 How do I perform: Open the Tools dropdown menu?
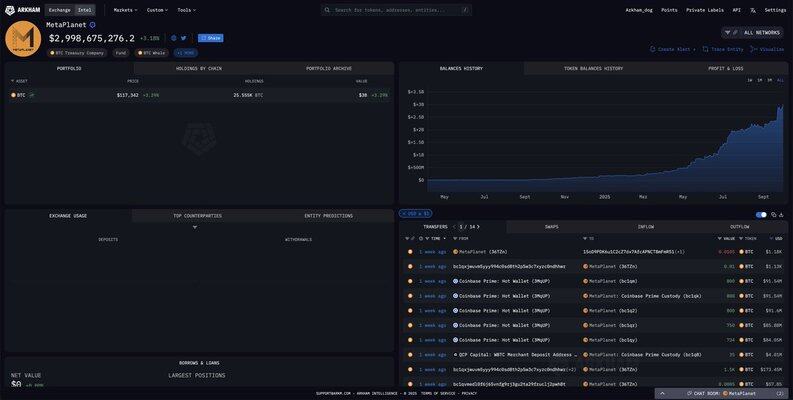point(185,9)
